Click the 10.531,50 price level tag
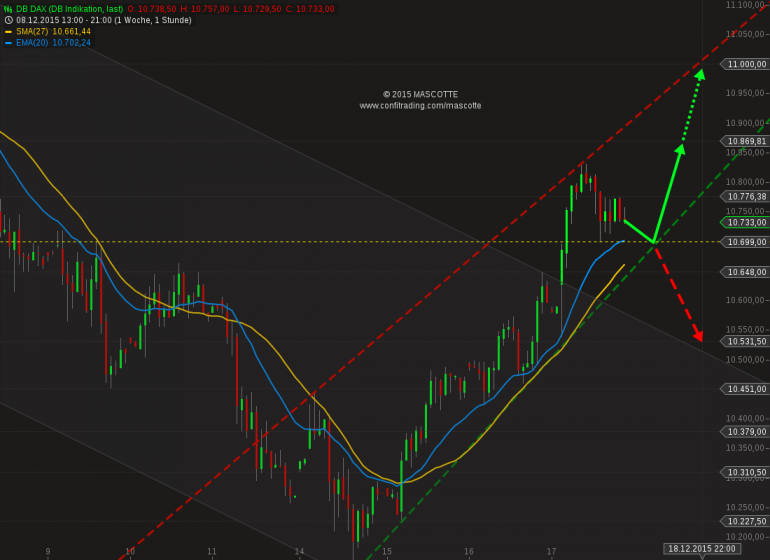Image resolution: width=770 pixels, height=560 pixels. pyautogui.click(x=744, y=341)
